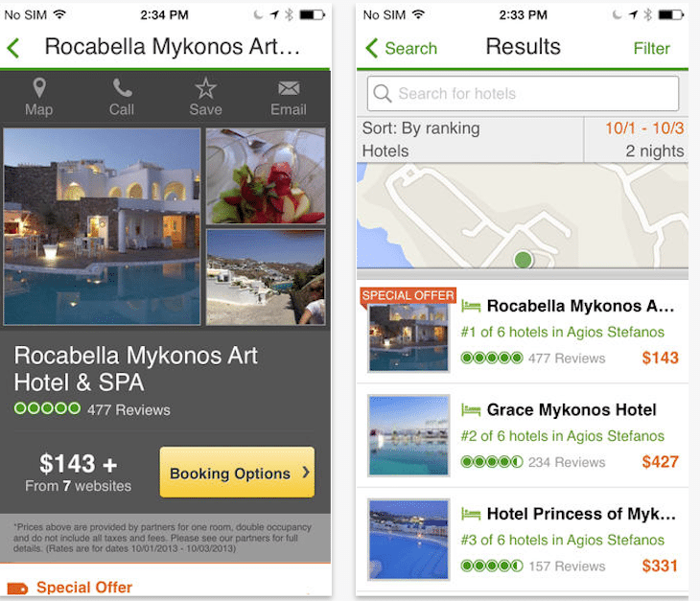Tap the 477 Reviews text in results list

pyautogui.click(x=567, y=358)
